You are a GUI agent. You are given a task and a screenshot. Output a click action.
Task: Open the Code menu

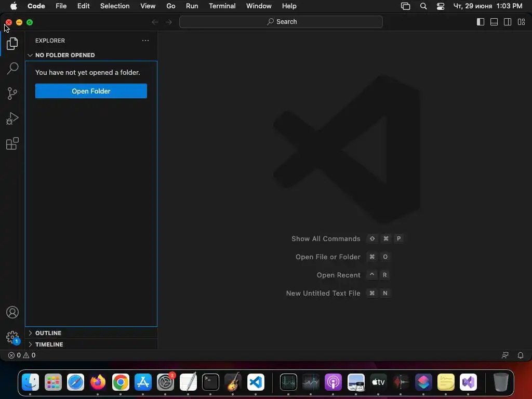[x=36, y=6]
